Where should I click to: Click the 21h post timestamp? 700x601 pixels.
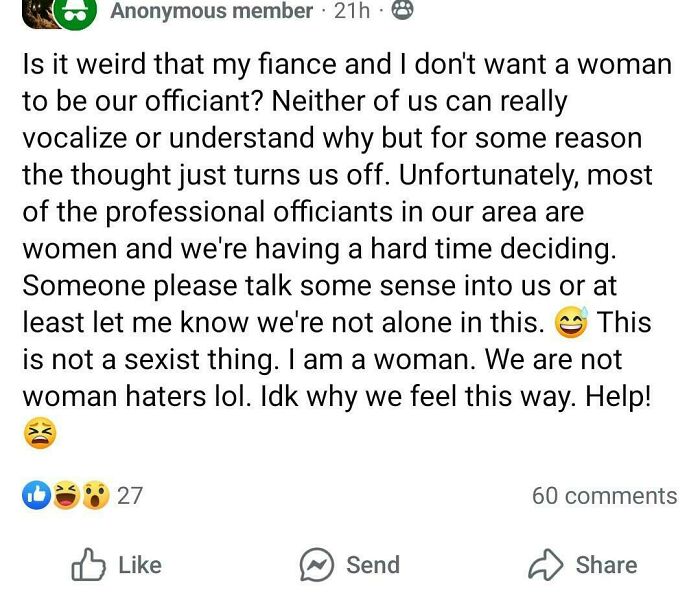point(350,11)
